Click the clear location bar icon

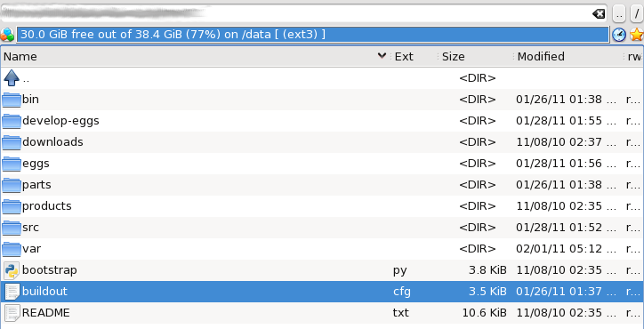click(599, 14)
